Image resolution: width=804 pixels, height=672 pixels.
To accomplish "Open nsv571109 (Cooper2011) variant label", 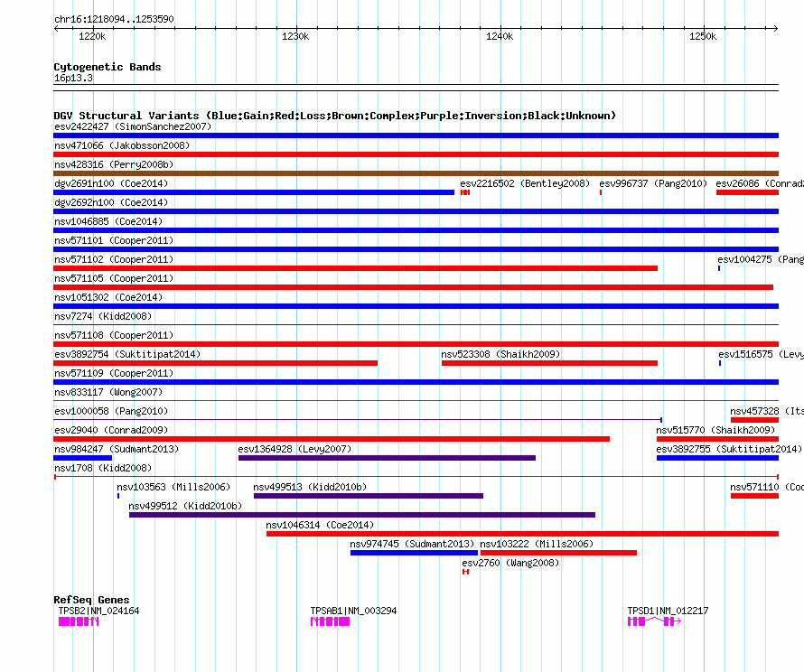I will click(x=114, y=373).
